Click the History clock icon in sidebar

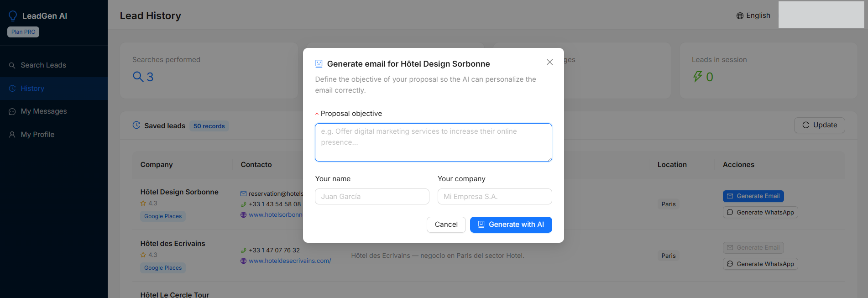click(12, 89)
